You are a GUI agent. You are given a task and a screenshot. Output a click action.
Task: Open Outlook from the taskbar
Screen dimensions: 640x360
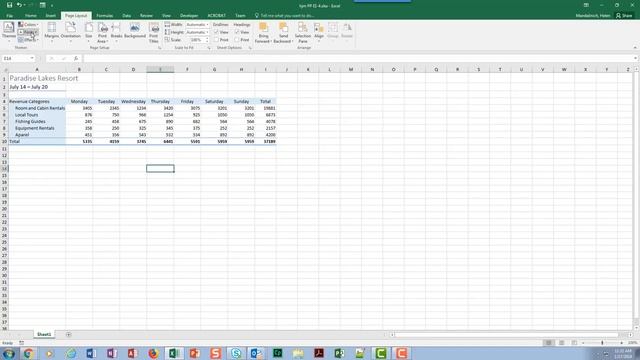(x=257, y=353)
